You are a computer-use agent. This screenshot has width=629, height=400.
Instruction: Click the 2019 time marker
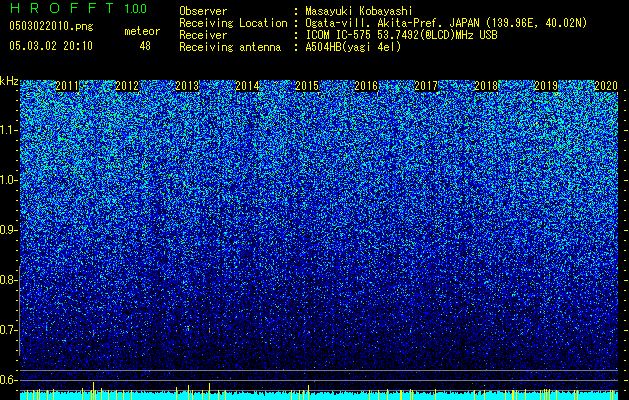click(x=546, y=86)
